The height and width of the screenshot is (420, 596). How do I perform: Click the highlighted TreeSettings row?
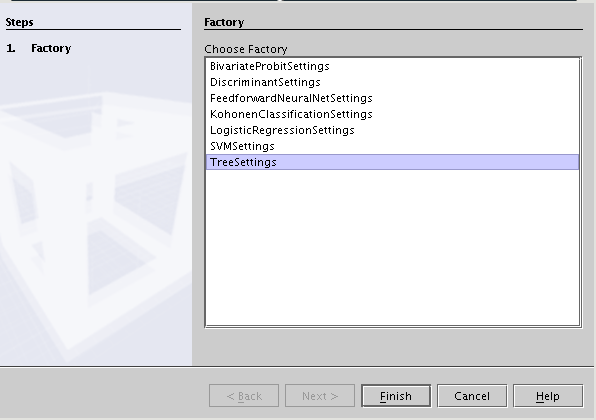(x=392, y=162)
